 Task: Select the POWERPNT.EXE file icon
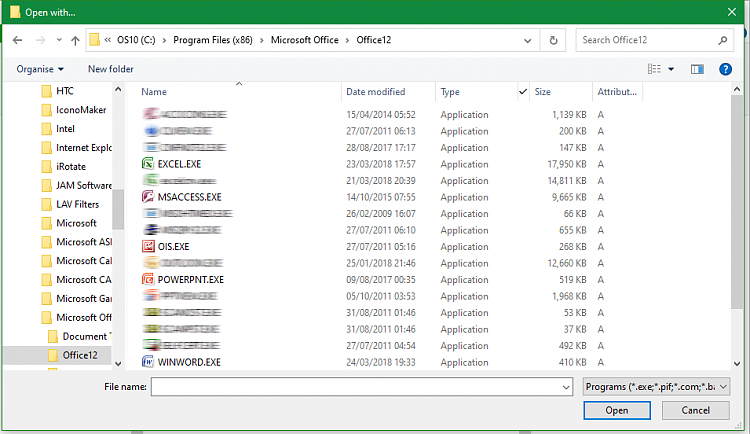(x=148, y=279)
